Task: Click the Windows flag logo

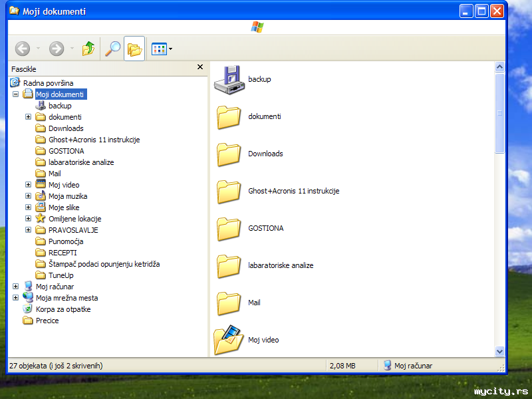Action: coord(257,27)
